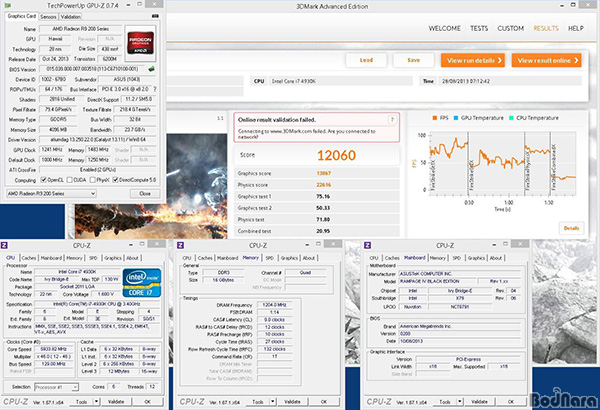The height and width of the screenshot is (410, 600).
Task: Open the RESULTS section in 3DMark
Action: [546, 28]
